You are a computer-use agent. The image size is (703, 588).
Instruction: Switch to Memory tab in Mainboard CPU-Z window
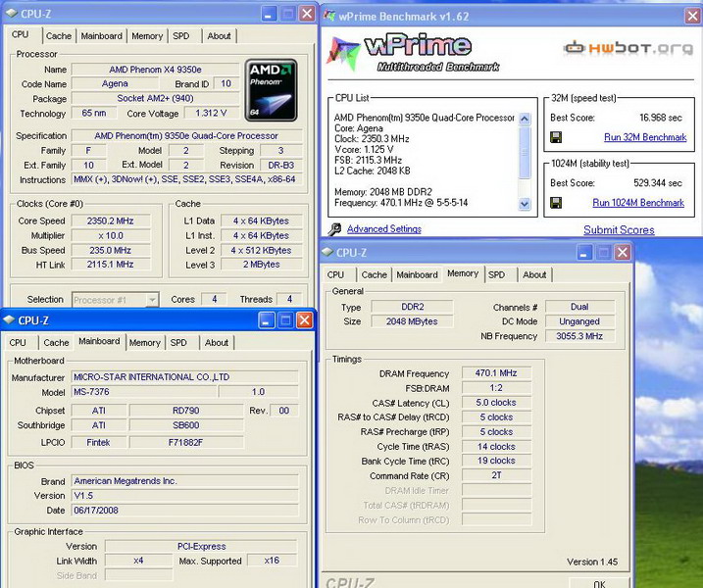[145, 342]
